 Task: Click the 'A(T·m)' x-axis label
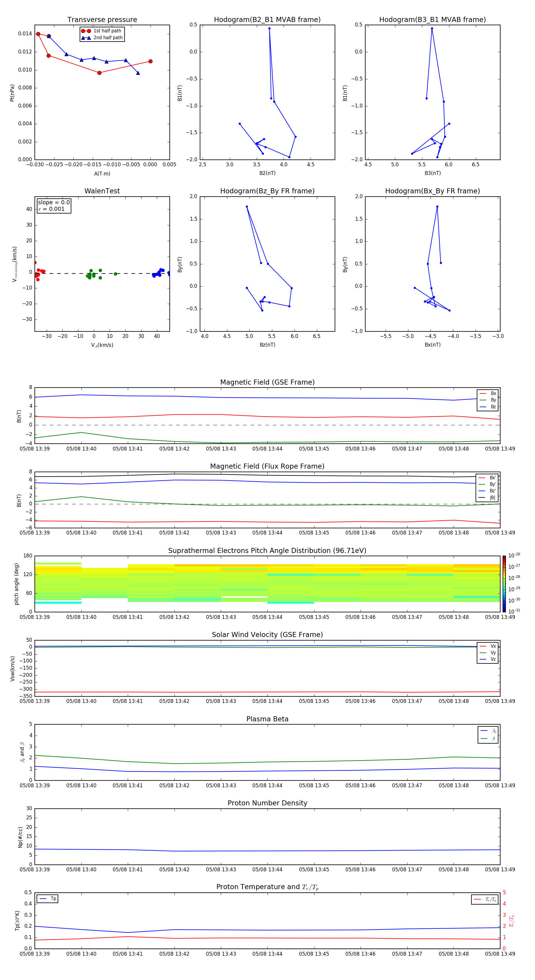click(x=102, y=173)
